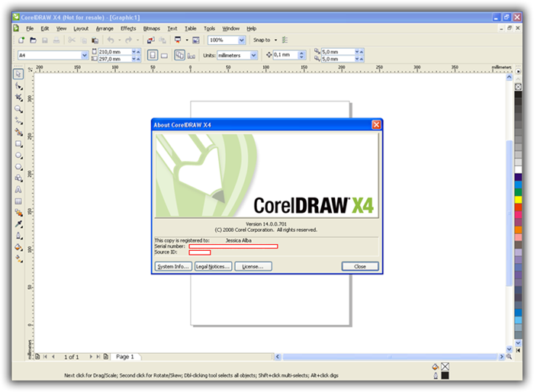
Task: Select the Fill bucket tool
Action: [18, 247]
